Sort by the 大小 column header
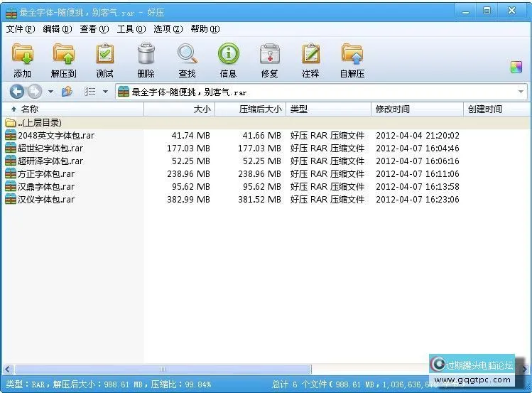Screen dimensions: 532x393 tap(202, 109)
